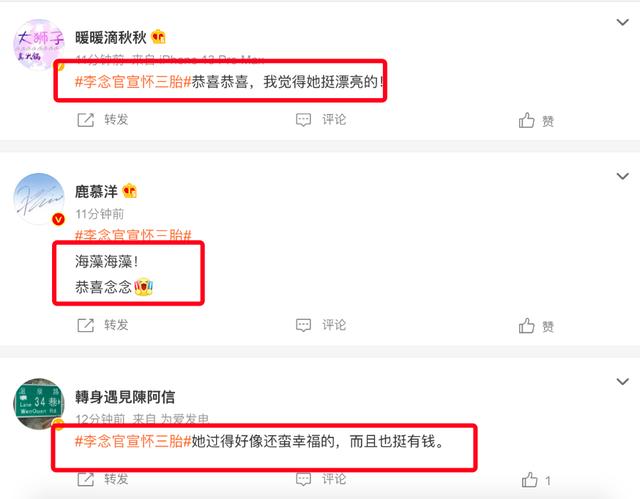Open username link 轉身遇見陳阿信
Image resolution: width=640 pixels, height=499 pixels.
[125, 397]
